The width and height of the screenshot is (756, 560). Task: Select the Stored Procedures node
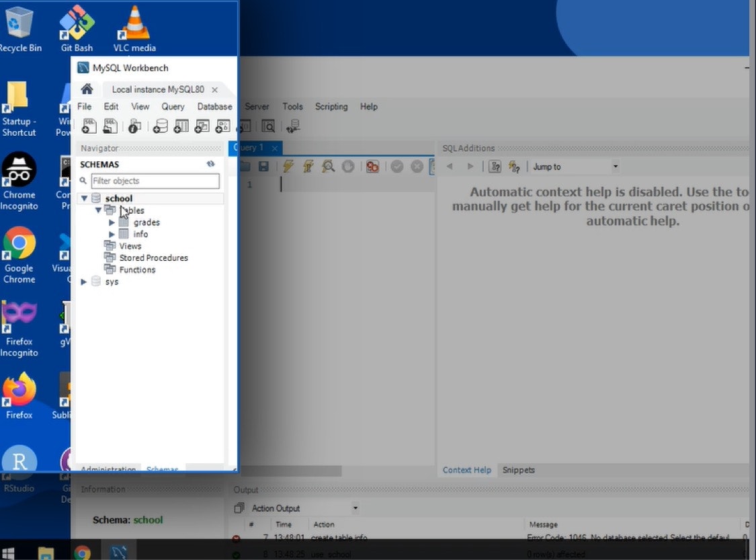153,258
